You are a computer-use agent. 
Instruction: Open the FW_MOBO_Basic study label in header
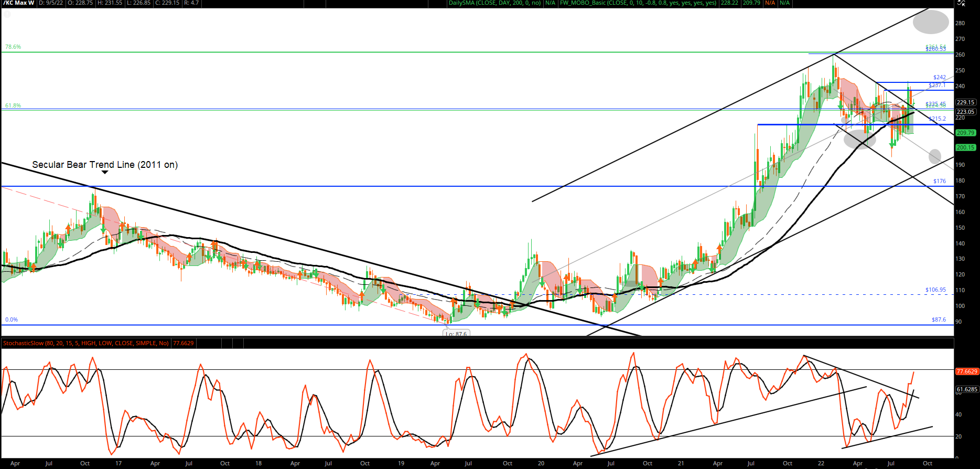pyautogui.click(x=638, y=3)
